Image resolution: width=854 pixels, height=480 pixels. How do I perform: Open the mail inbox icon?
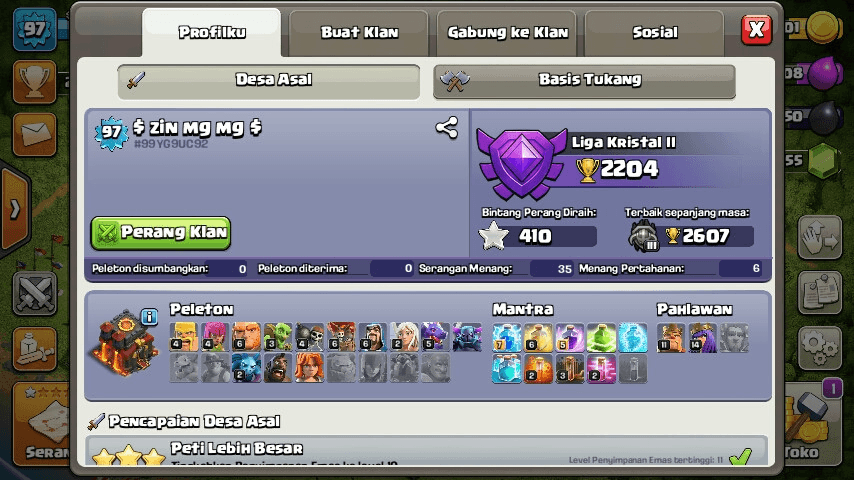(x=34, y=135)
